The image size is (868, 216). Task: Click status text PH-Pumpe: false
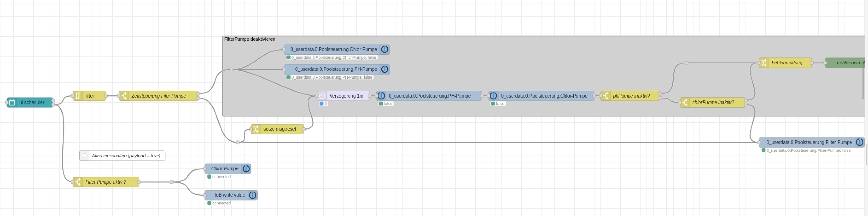[x=332, y=77]
